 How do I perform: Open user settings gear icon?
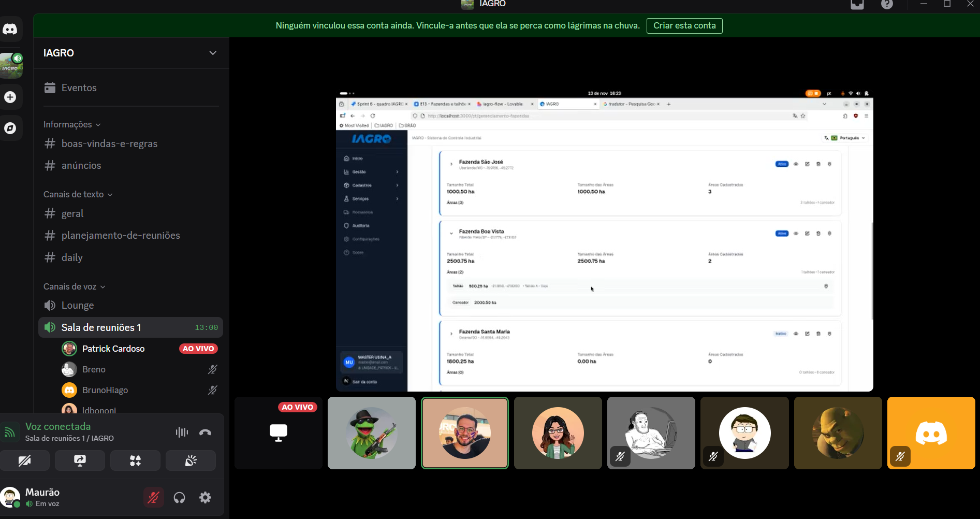click(x=206, y=498)
